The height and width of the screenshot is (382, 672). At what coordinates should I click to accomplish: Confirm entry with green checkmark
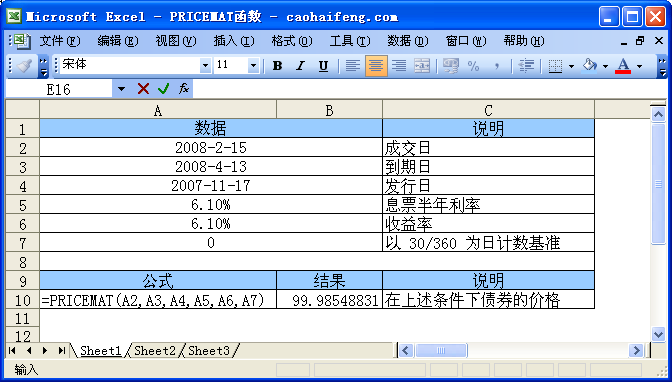(163, 89)
